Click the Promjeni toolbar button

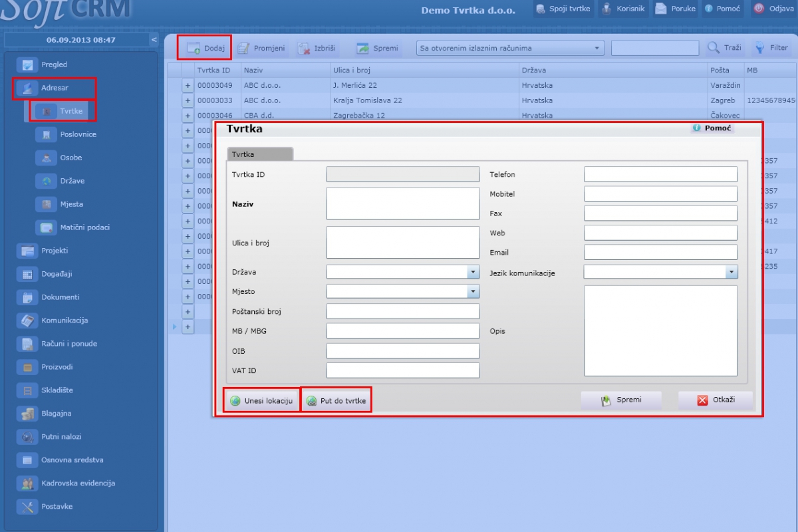point(261,48)
